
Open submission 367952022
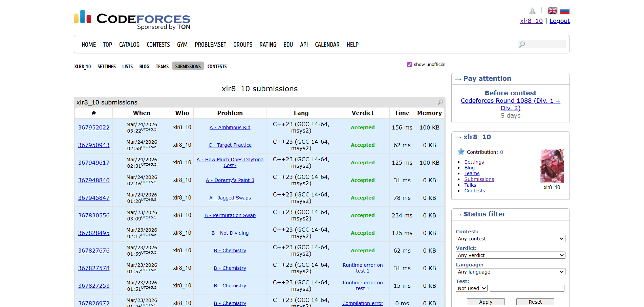(94, 127)
